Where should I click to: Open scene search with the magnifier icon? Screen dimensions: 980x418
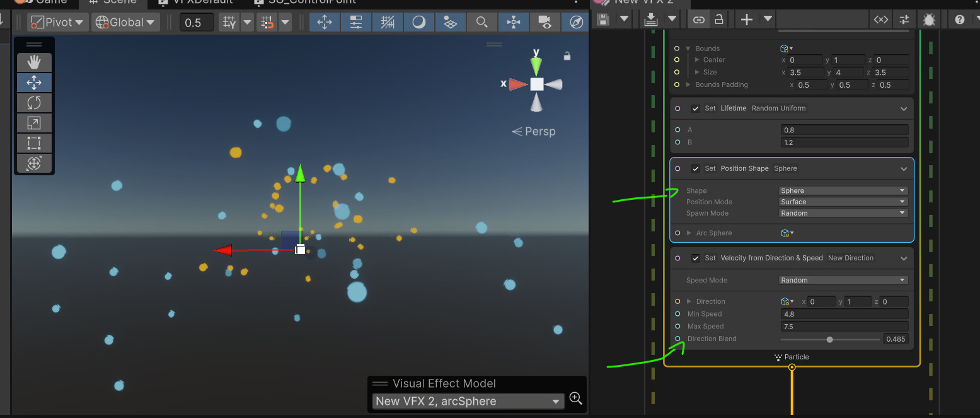481,22
